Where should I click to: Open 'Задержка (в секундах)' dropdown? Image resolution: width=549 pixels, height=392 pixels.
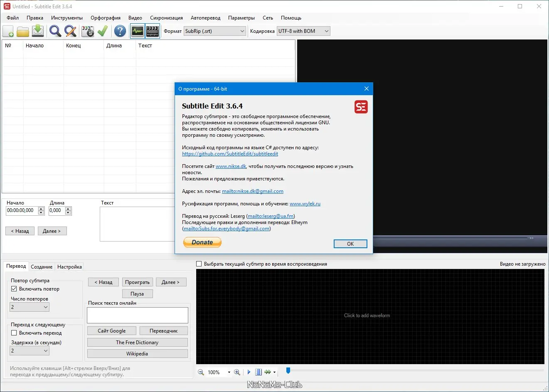[30, 351]
